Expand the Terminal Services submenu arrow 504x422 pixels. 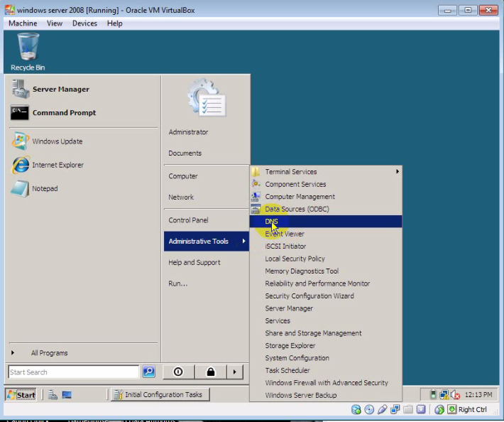(398, 171)
